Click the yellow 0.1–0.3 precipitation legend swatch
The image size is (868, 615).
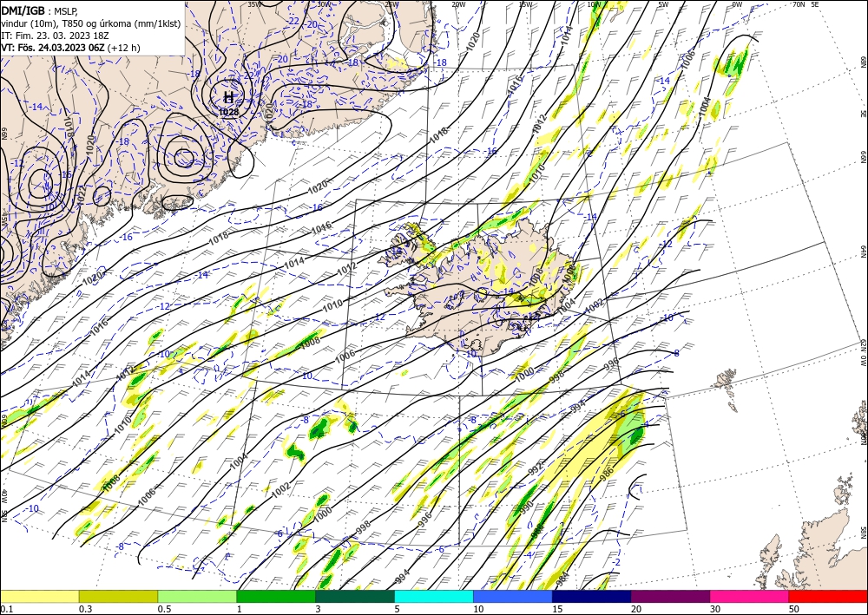[x=40, y=596]
